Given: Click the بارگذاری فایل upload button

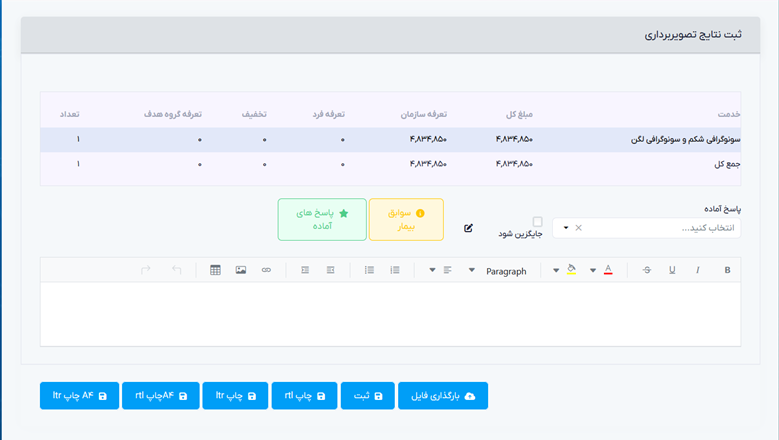Looking at the screenshot, I should point(443,396).
